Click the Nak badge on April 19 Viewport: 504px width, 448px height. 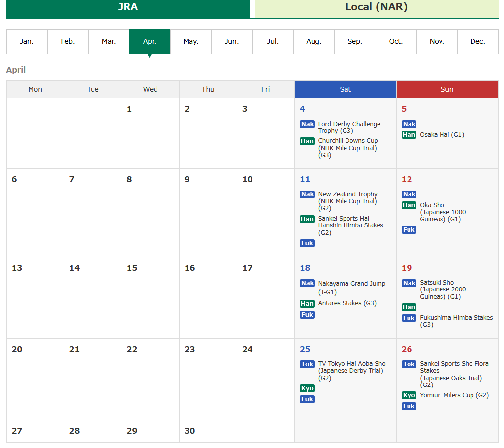click(409, 283)
